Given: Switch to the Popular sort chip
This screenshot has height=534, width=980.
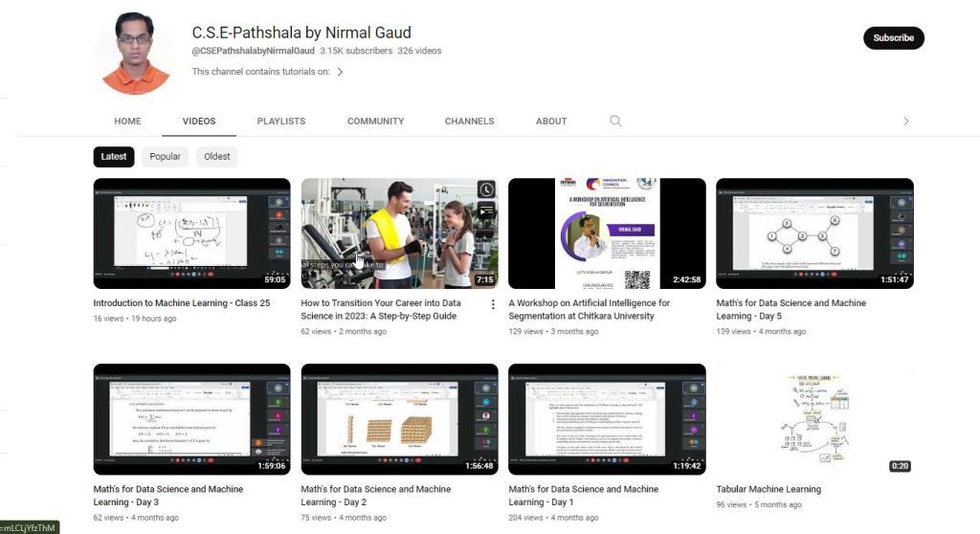Looking at the screenshot, I should (x=165, y=157).
